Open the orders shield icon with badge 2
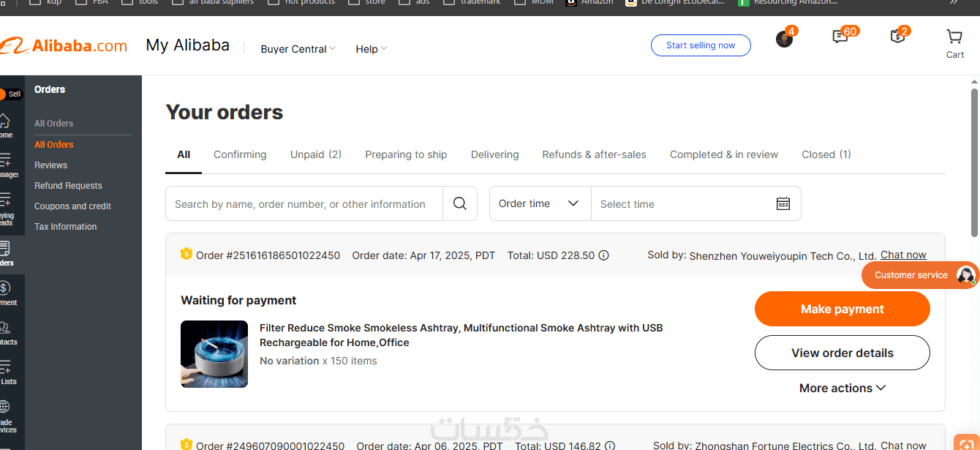 click(897, 36)
